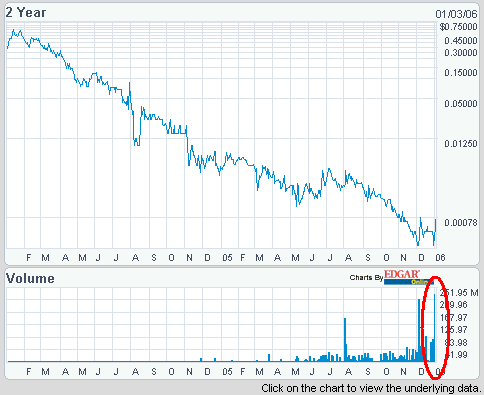The width and height of the screenshot is (484, 395).
Task: Select the '05' year label under the Volume chart
Action: (227, 371)
